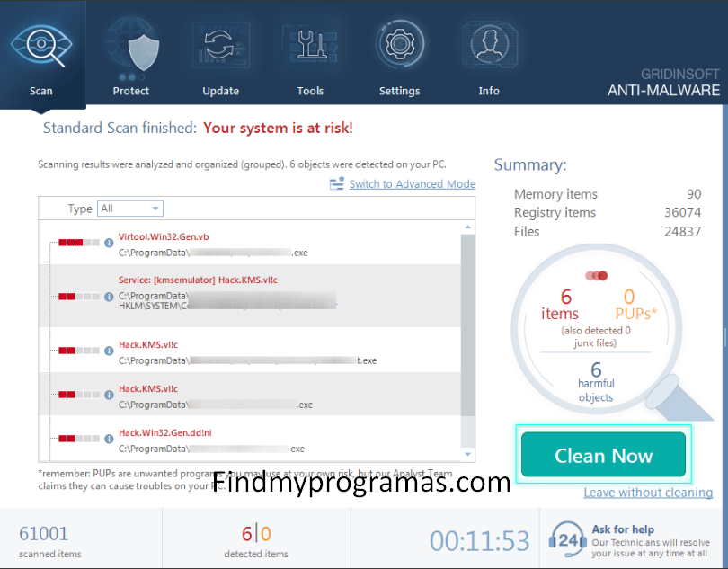Toggle the info icon for Hack.Win32.Gen.dd!ni

coord(109,438)
